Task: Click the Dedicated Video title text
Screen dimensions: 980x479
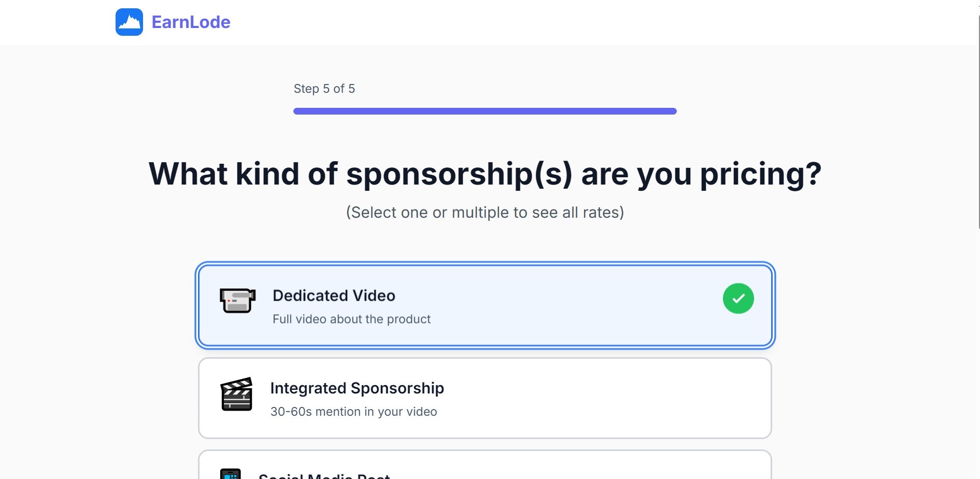Action: point(334,295)
